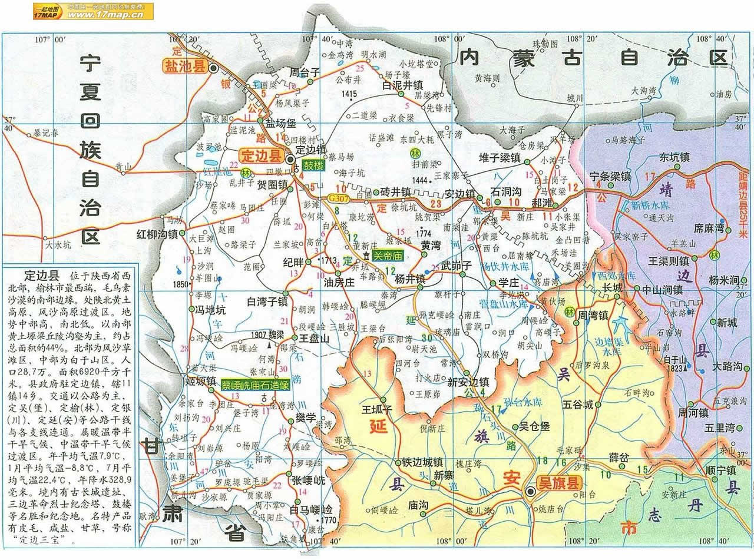Select the green 鼓楼 landmark label
This screenshot has height=560, width=754.
point(313,166)
